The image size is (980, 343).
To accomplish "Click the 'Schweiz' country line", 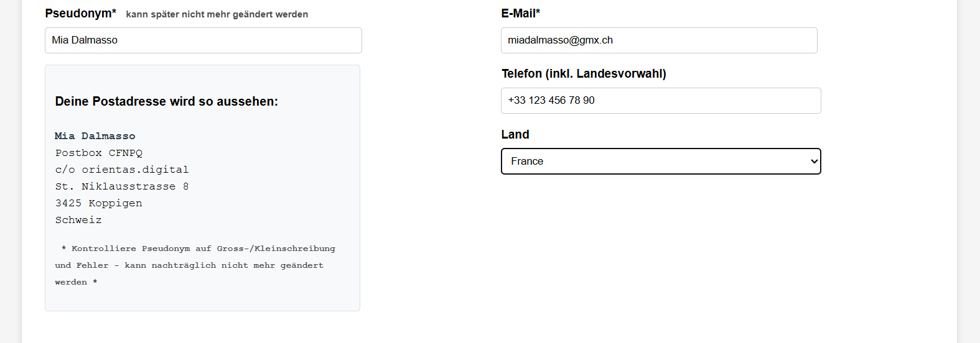I will point(78,220).
